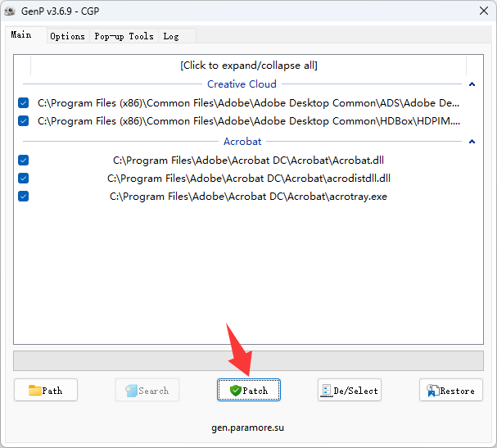
Task: Collapse the Creative Cloud group chevron
Action: pos(472,84)
